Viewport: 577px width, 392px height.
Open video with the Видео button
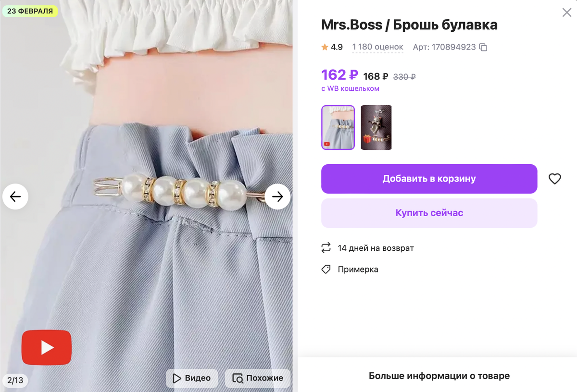pos(191,378)
